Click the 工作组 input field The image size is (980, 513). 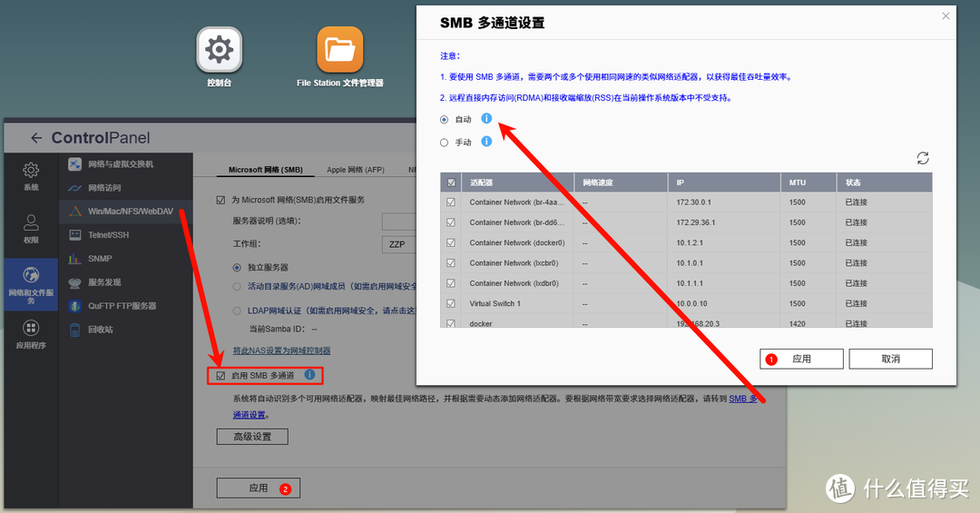coord(397,244)
